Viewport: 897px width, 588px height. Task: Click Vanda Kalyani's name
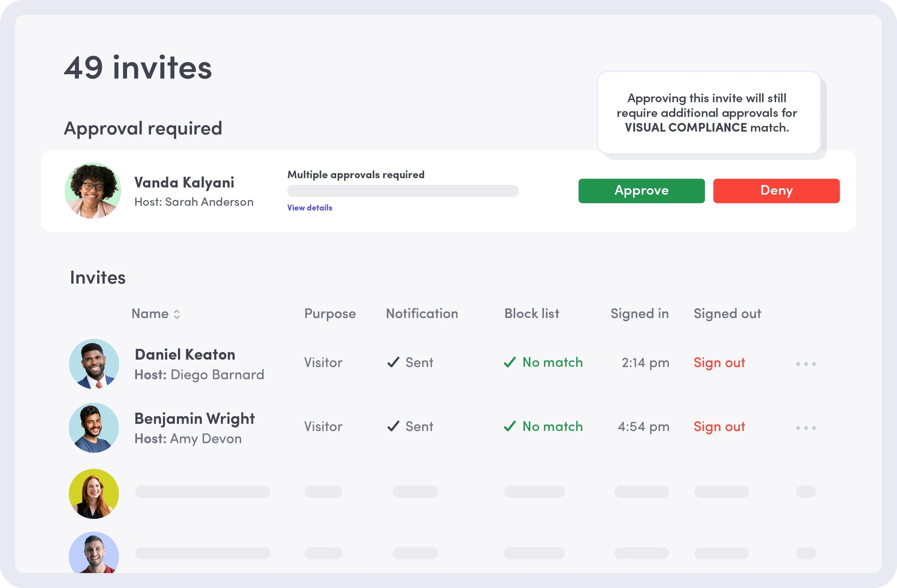coord(184,183)
